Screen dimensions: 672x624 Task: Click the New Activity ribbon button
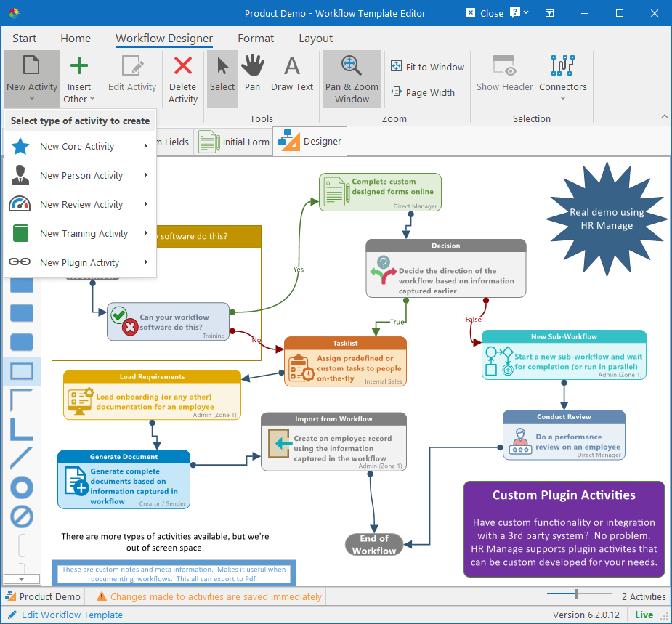coord(32,79)
